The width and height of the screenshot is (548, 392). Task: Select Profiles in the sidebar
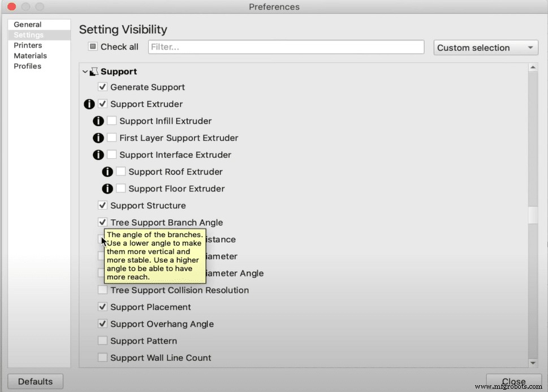point(28,66)
